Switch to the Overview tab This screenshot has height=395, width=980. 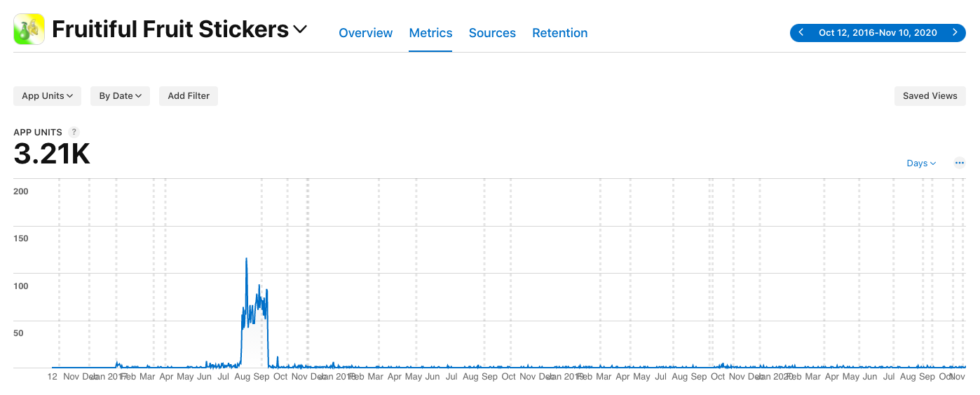366,33
